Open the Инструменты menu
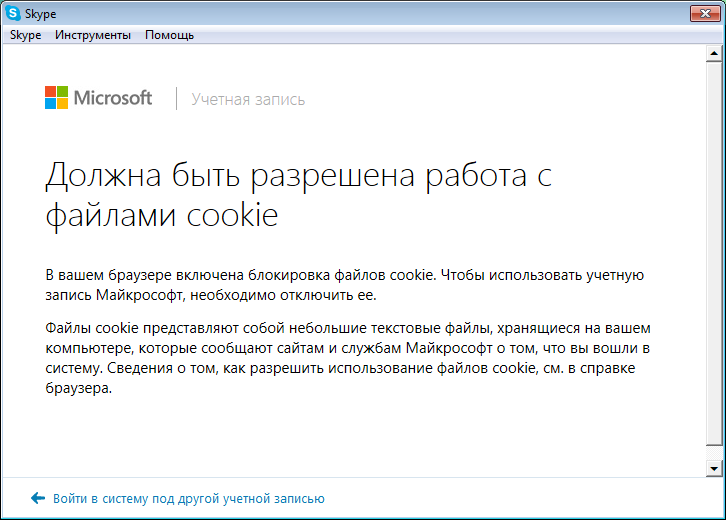The width and height of the screenshot is (726, 520). pyautogui.click(x=93, y=35)
